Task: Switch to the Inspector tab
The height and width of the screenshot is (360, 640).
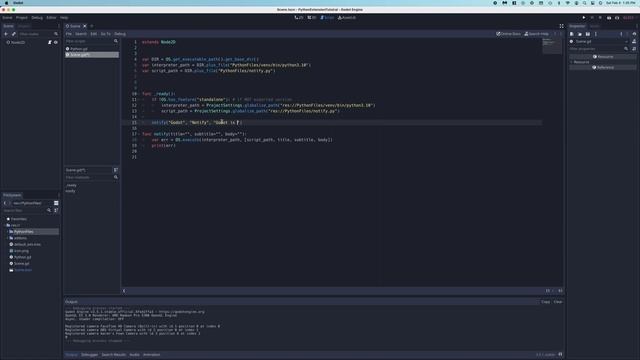Action: coord(577,26)
